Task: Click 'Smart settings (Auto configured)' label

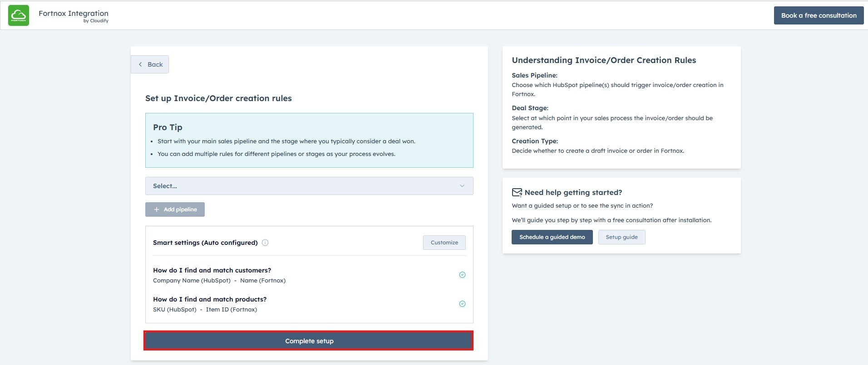Action: point(205,243)
